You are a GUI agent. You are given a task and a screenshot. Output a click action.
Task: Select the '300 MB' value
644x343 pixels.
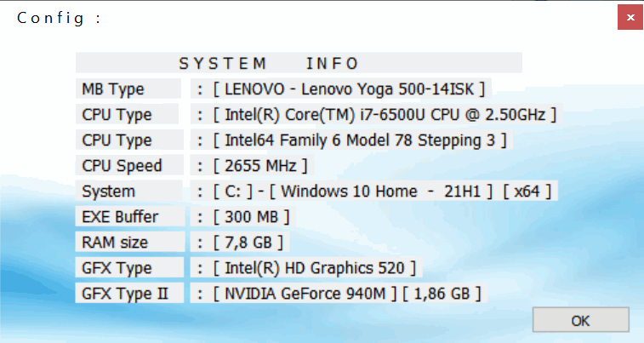tap(243, 216)
